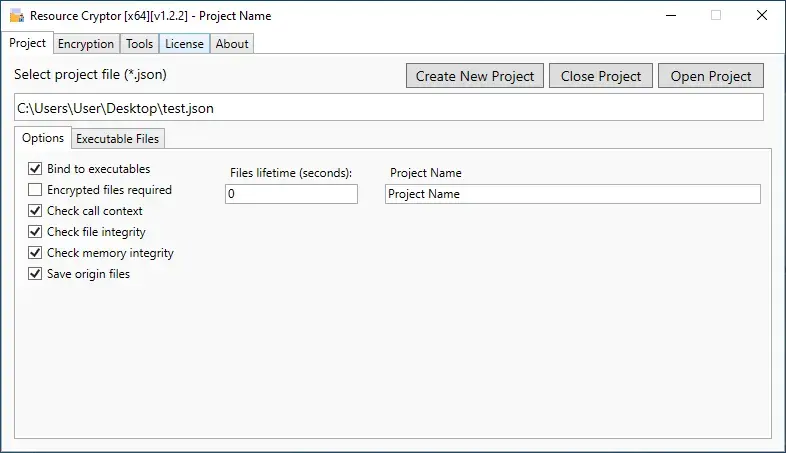The image size is (786, 453).
Task: Toggle Check memory integrity checkbox
Action: (35, 253)
